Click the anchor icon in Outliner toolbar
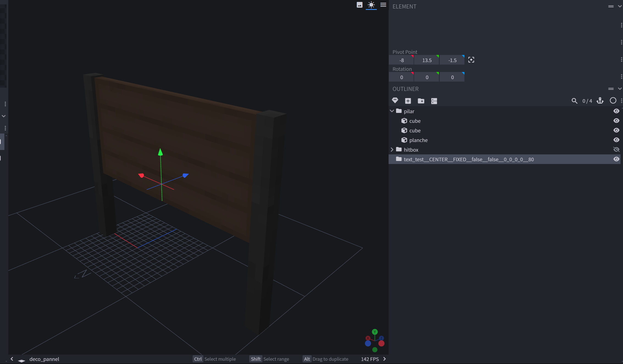 (600, 101)
